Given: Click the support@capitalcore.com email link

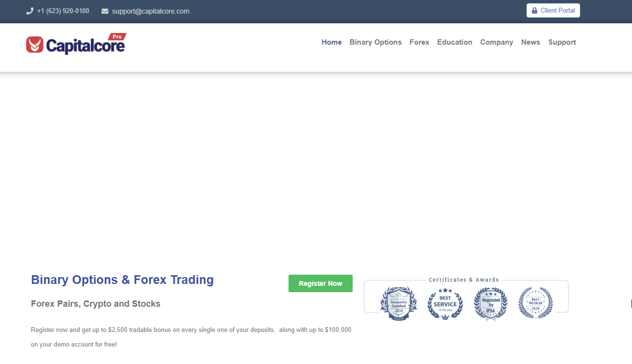Looking at the screenshot, I should coord(151,11).
